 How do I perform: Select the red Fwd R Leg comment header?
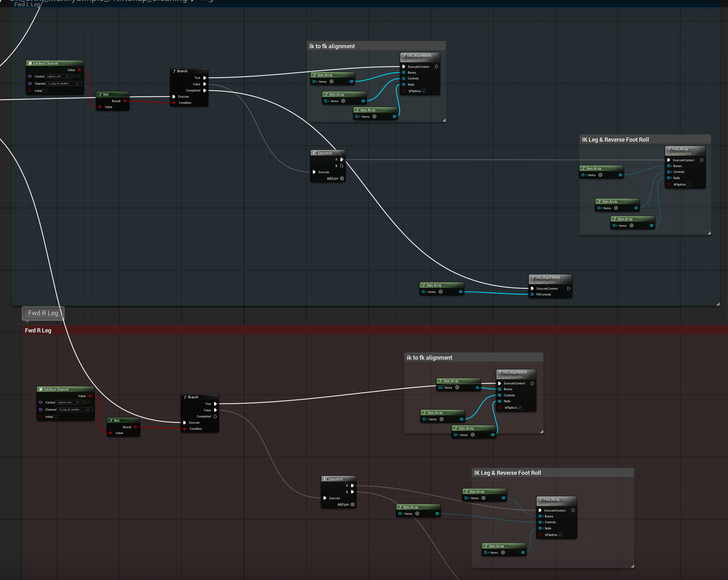click(375, 330)
